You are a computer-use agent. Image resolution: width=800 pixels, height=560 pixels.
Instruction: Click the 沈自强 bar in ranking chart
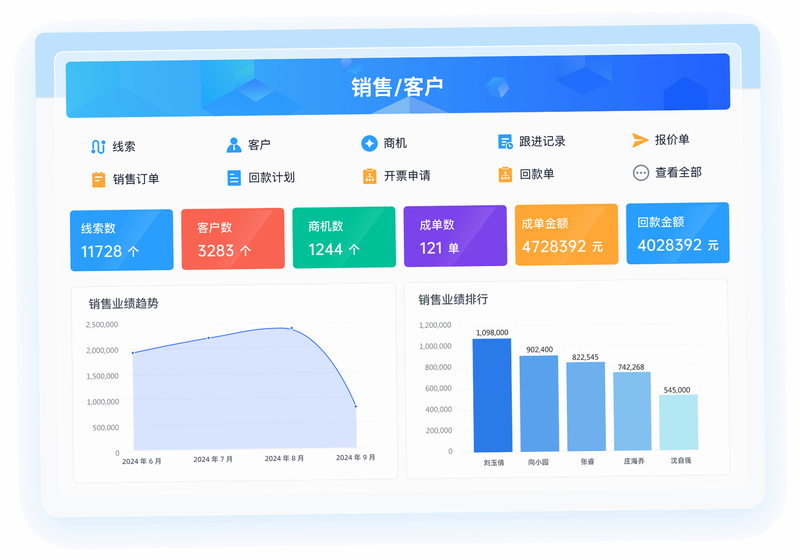(x=679, y=422)
